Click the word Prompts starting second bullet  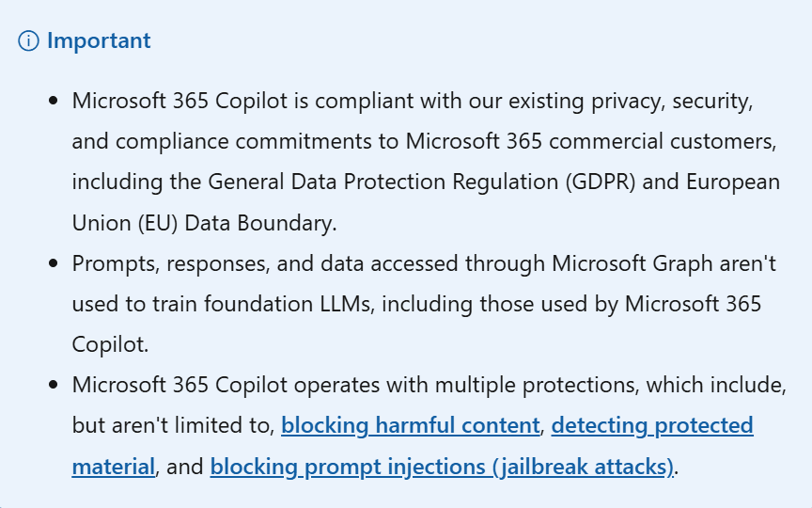click(x=116, y=263)
